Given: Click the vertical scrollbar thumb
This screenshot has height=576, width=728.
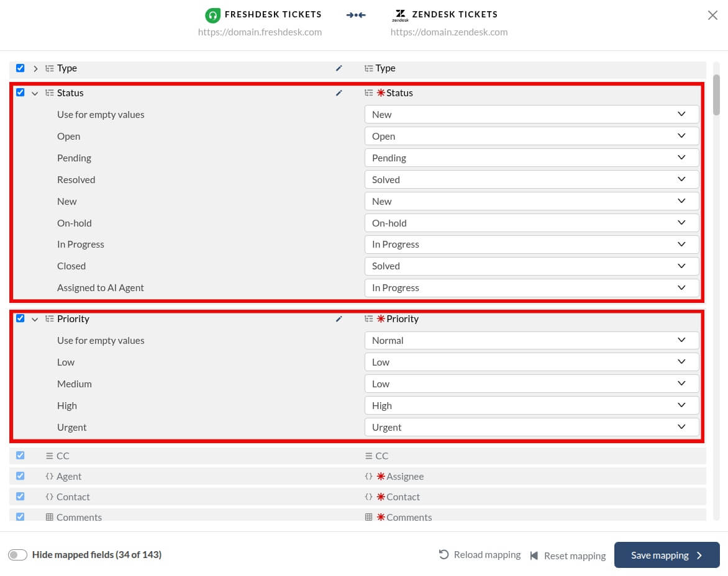Looking at the screenshot, I should point(716,94).
